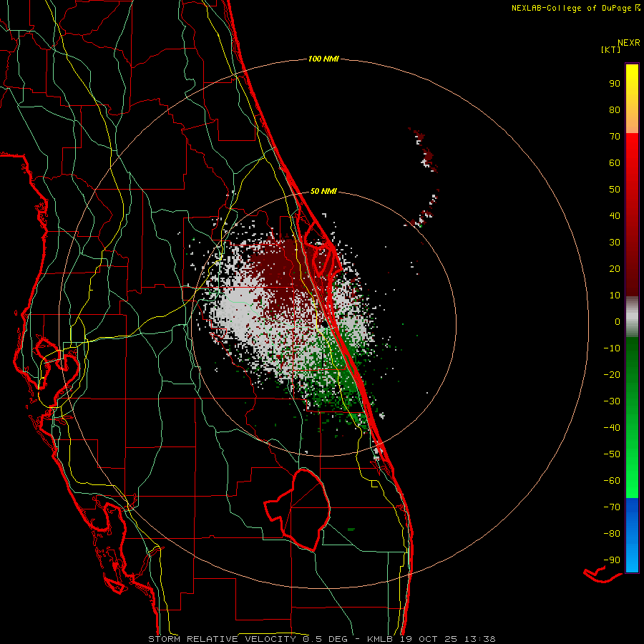Click the 30 value on velocity scale
644x644 pixels.
tap(615, 243)
